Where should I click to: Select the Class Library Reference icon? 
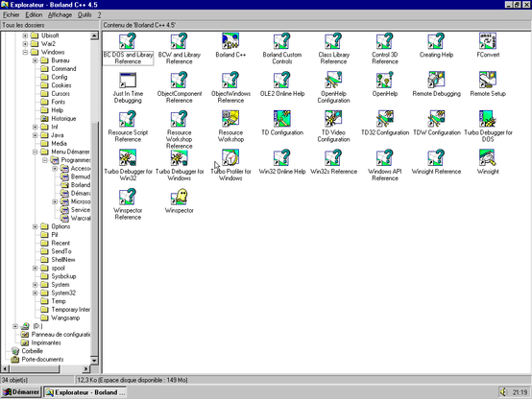[x=333, y=41]
